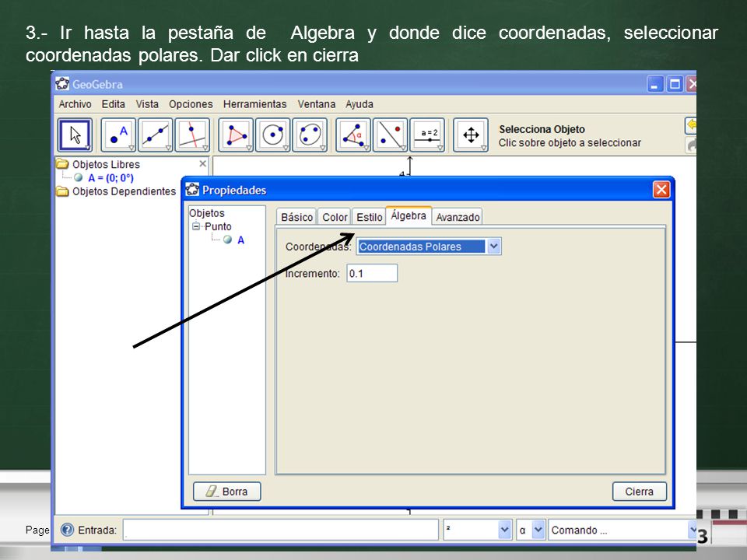Select the Circle with center tool
Screen dimensions: 747x560
tap(272, 135)
